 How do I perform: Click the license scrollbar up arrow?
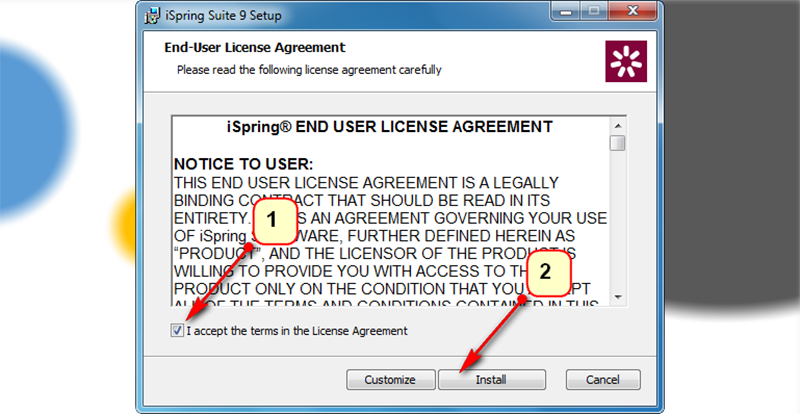pyautogui.click(x=618, y=126)
